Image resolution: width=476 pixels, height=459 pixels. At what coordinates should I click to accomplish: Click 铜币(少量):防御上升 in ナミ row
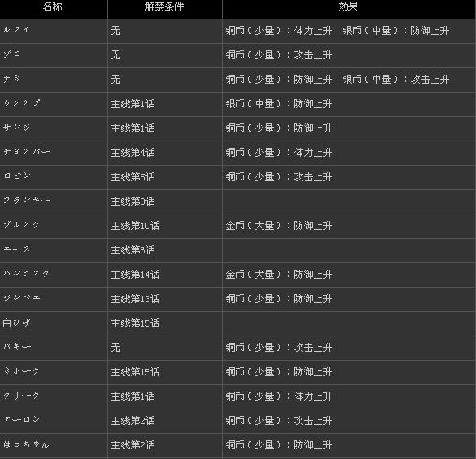279,80
